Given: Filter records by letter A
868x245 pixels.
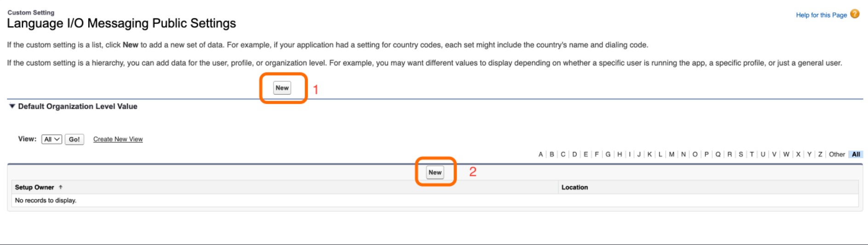Looking at the screenshot, I should (541, 154).
